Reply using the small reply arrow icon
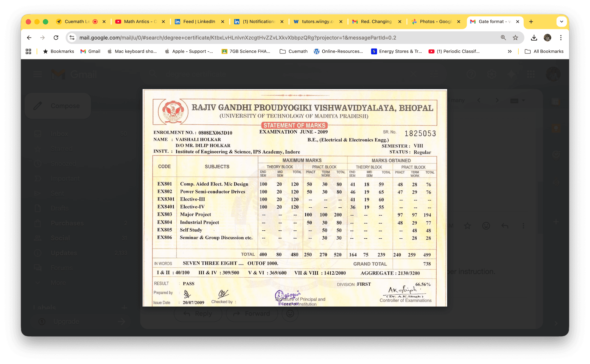The height and width of the screenshot is (364, 590). 505,226
